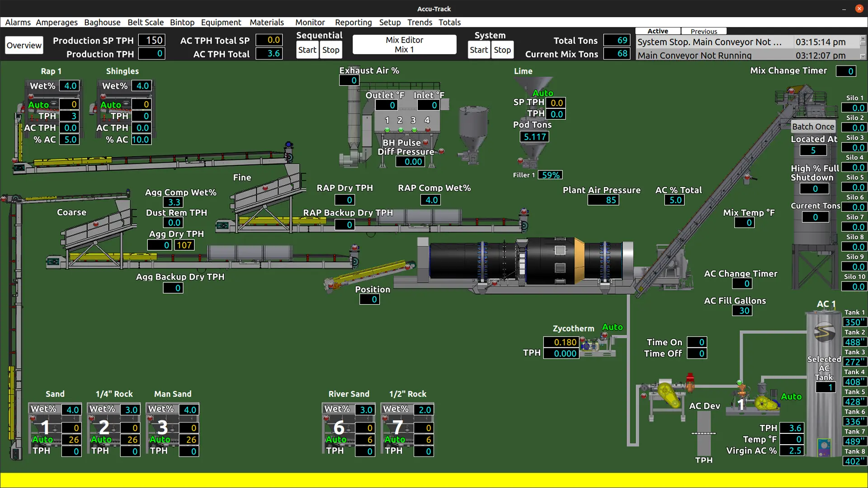Edit the Production SP TPH field

pos(152,40)
